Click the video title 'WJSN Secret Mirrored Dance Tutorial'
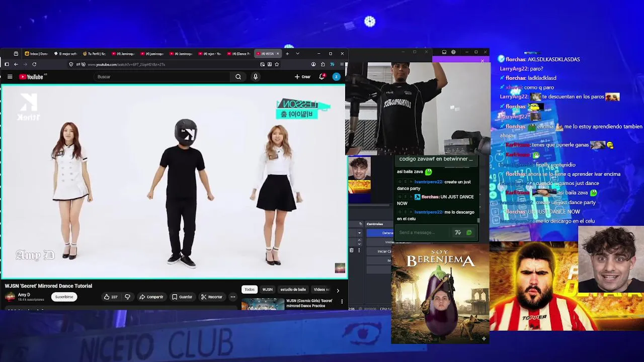 pyautogui.click(x=48, y=286)
